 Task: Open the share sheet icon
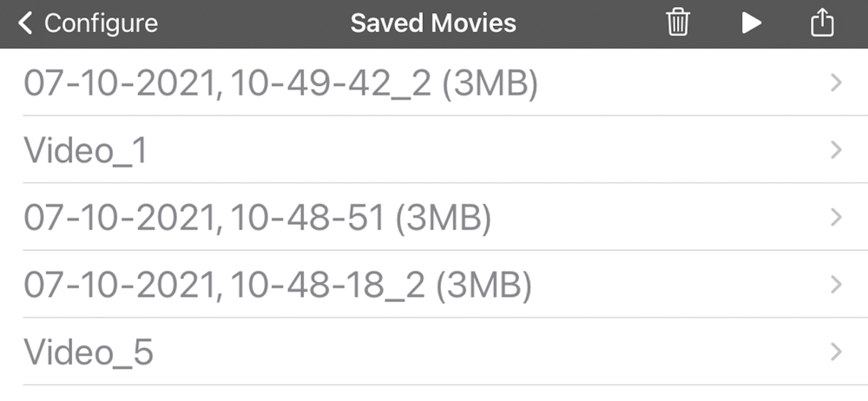(x=822, y=23)
